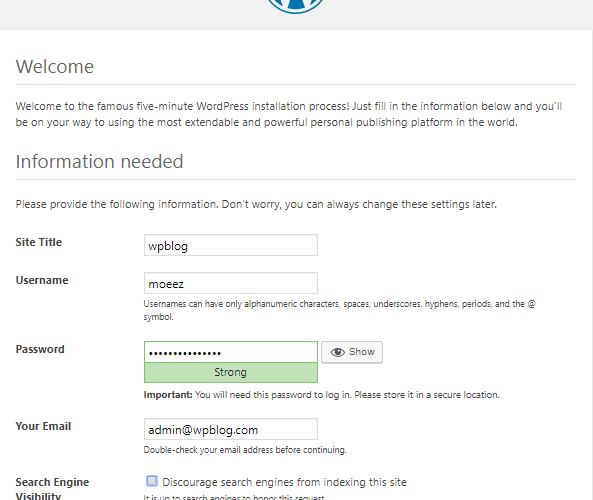Image resolution: width=593 pixels, height=500 pixels.
Task: Click the Site Title label
Action: coord(39,242)
